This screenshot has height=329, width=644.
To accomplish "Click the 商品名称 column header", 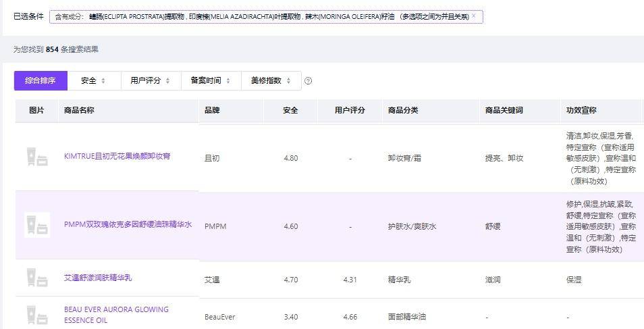I will pyautogui.click(x=79, y=110).
